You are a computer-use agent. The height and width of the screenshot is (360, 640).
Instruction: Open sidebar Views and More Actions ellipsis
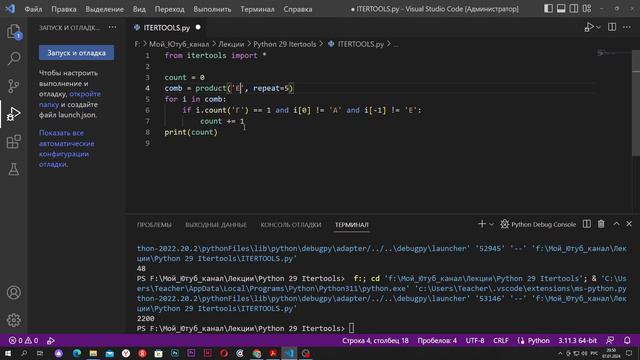click(112, 27)
